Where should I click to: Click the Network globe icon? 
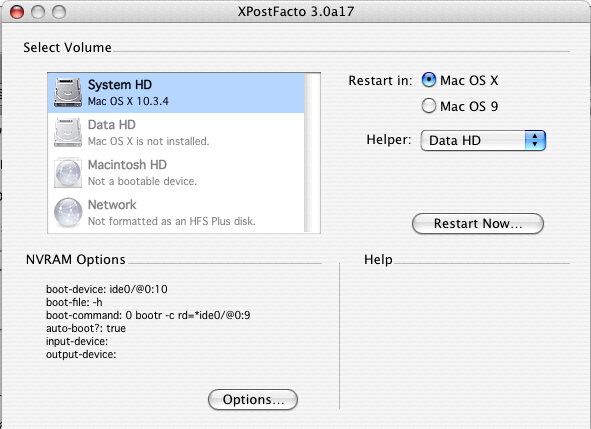coord(68,213)
